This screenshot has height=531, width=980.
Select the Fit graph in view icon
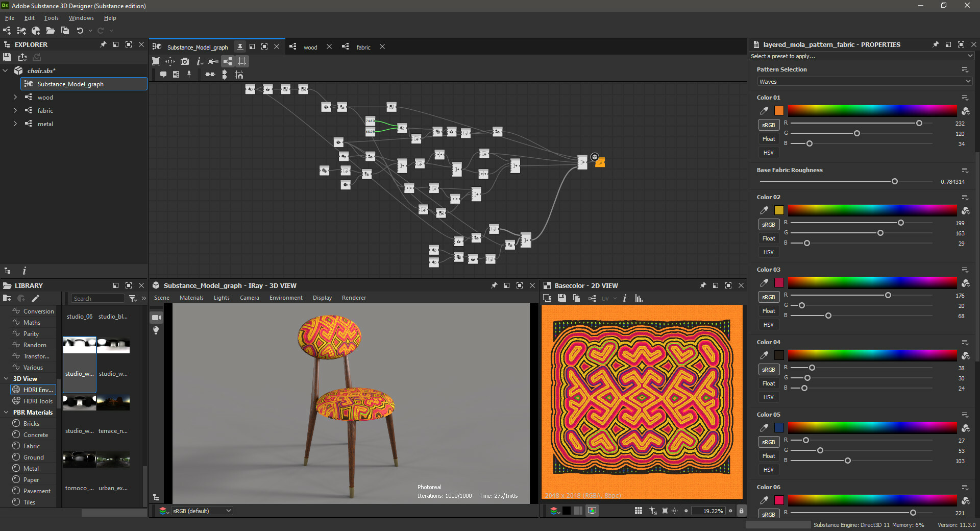pyautogui.click(x=156, y=61)
